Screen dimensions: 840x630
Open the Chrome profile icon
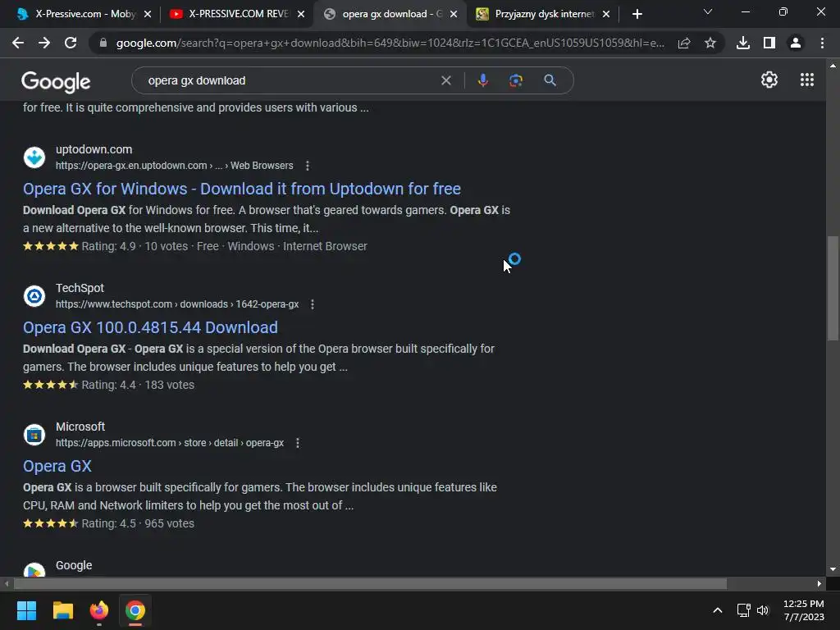coord(796,43)
